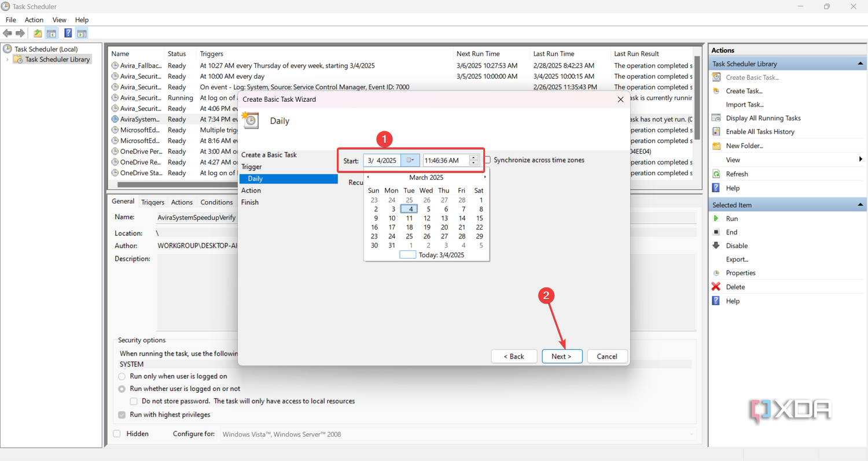Switch to the Triggers tab
868x461 pixels.
[153, 202]
